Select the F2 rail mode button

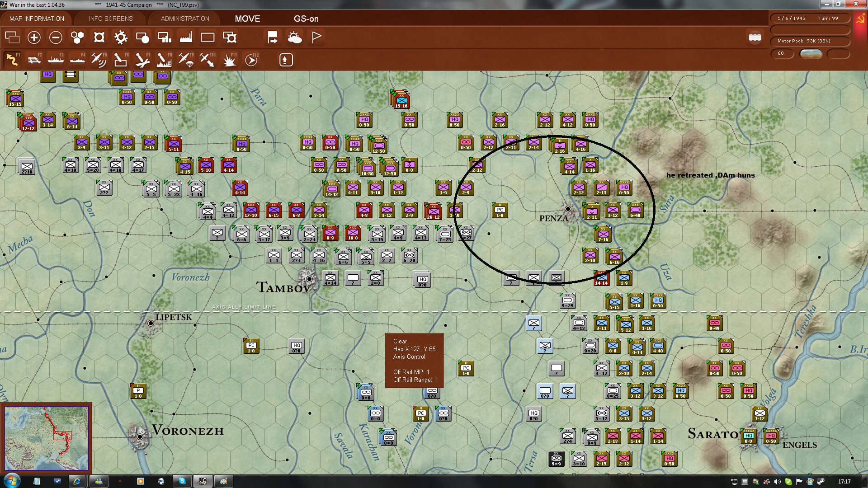(34, 60)
